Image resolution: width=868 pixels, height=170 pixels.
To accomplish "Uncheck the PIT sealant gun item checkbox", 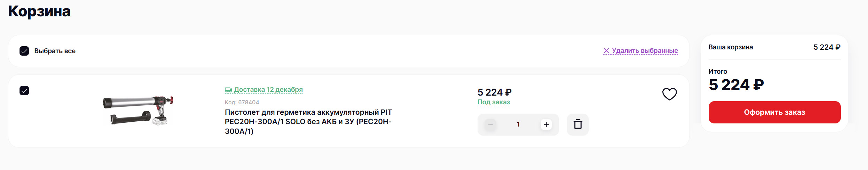I will [x=24, y=91].
